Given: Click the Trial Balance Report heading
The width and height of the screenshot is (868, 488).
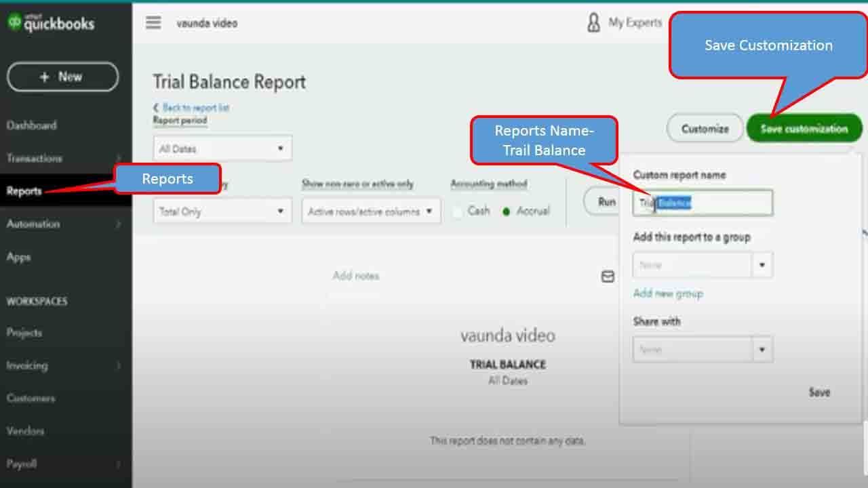Looking at the screenshot, I should pyautogui.click(x=229, y=82).
